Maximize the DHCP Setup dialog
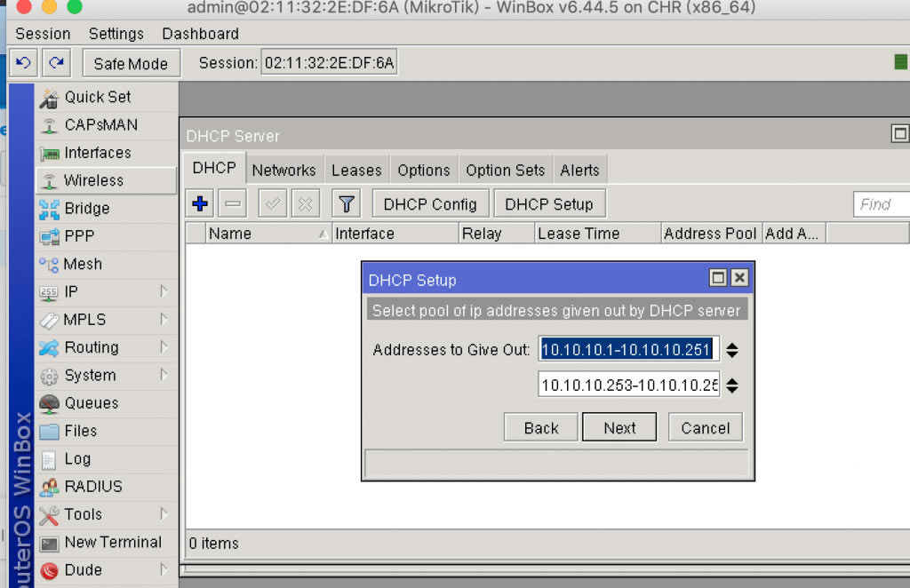Image resolution: width=910 pixels, height=588 pixels. tap(718, 278)
